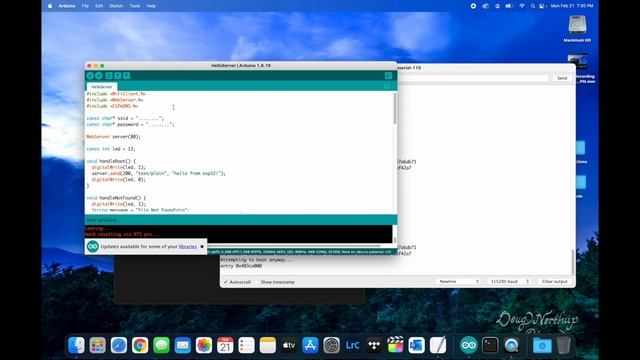Viewport: 640px width, 360px height.
Task: Open Reminders from the Dock
Action: pos(246,346)
